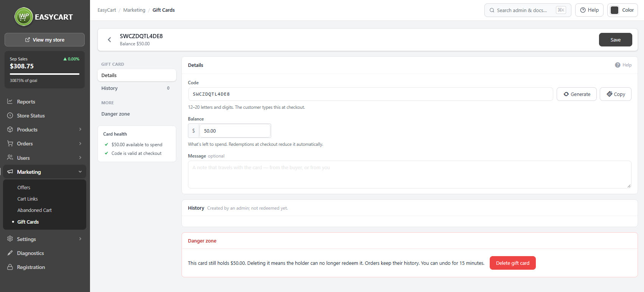This screenshot has width=644, height=292.
Task: Copy the gift card code
Action: [x=616, y=94]
